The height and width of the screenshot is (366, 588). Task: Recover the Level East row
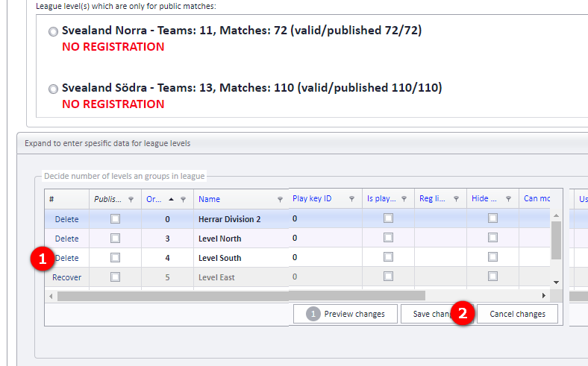pos(66,277)
